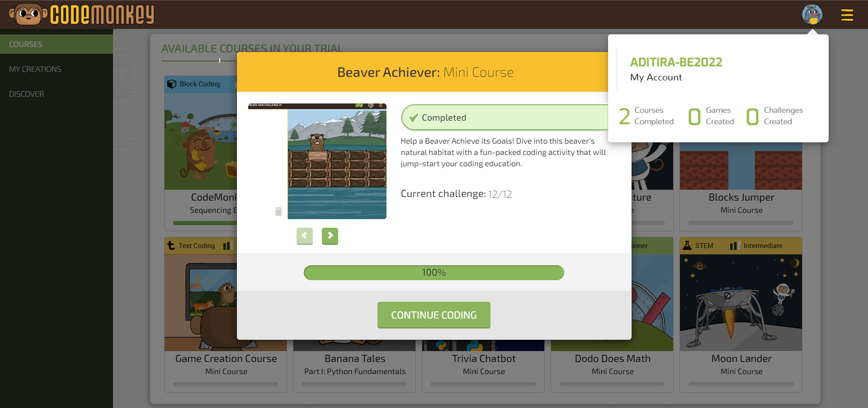
Task: Click AVAILABLE COURSES IN YOUR TRIAL heading
Action: click(x=252, y=48)
